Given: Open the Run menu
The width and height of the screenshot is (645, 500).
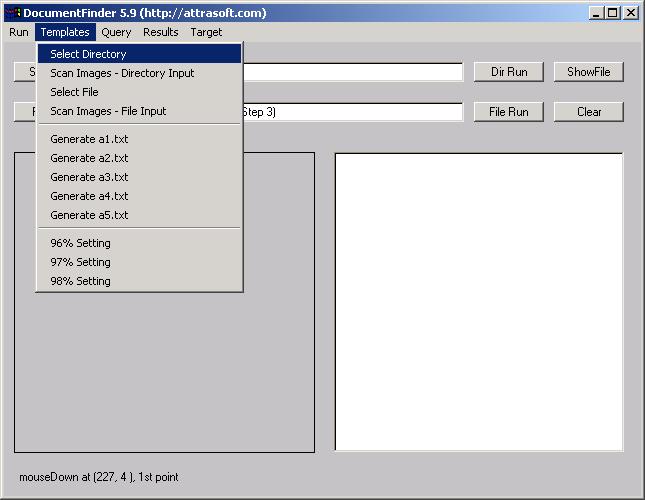Looking at the screenshot, I should (19, 32).
